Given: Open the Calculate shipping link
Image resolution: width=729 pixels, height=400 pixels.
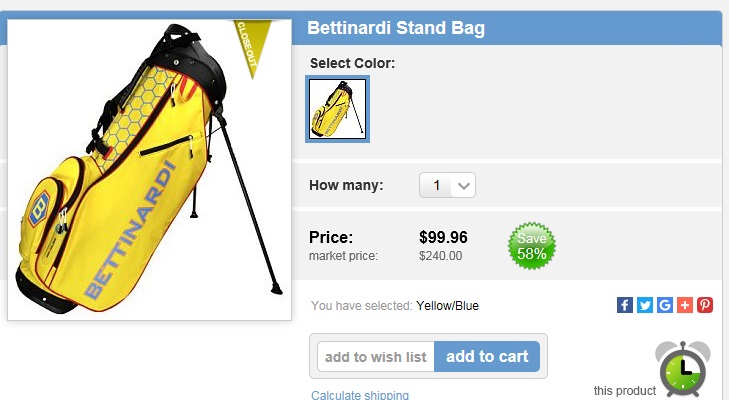Looking at the screenshot, I should click(360, 395).
